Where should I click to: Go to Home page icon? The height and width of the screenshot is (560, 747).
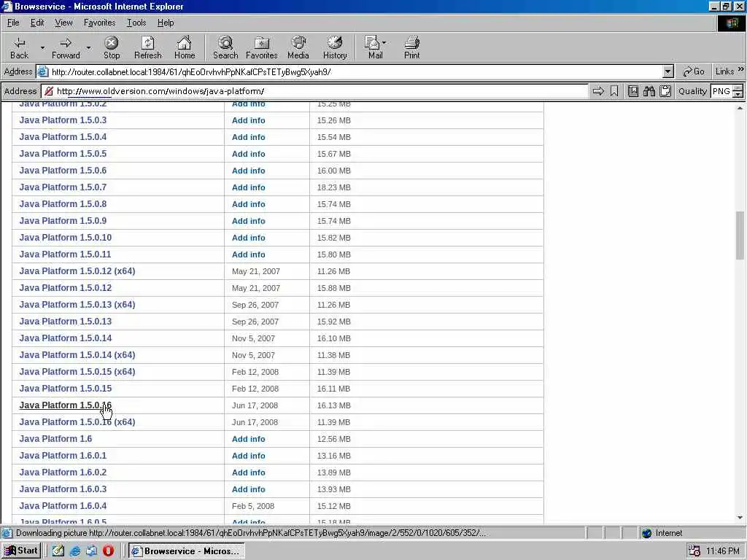click(185, 47)
